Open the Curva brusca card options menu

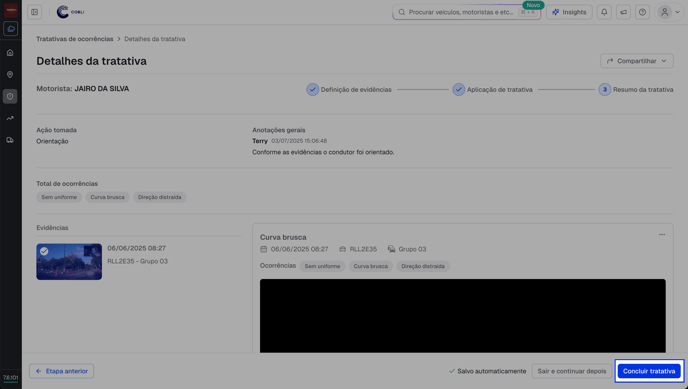click(662, 235)
